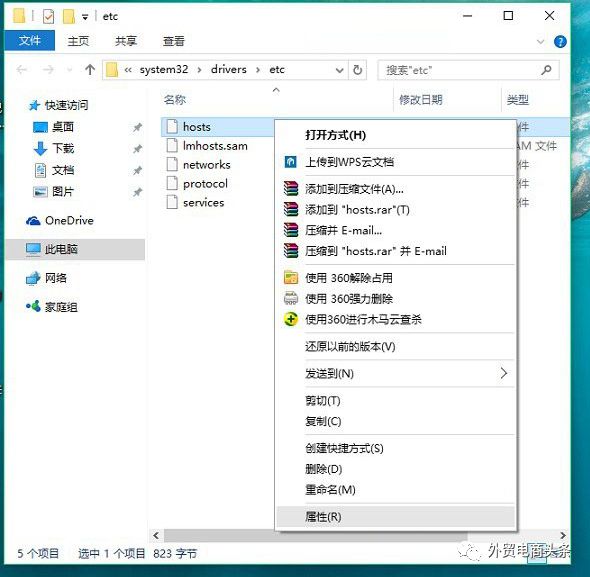
Task: Click the up-arrow parent folder icon
Action: click(90, 70)
